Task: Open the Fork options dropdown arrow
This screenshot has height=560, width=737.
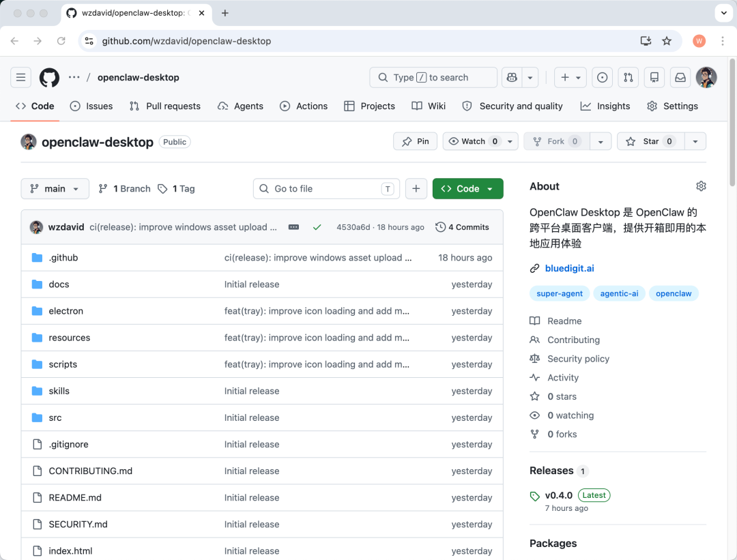Action: (601, 141)
